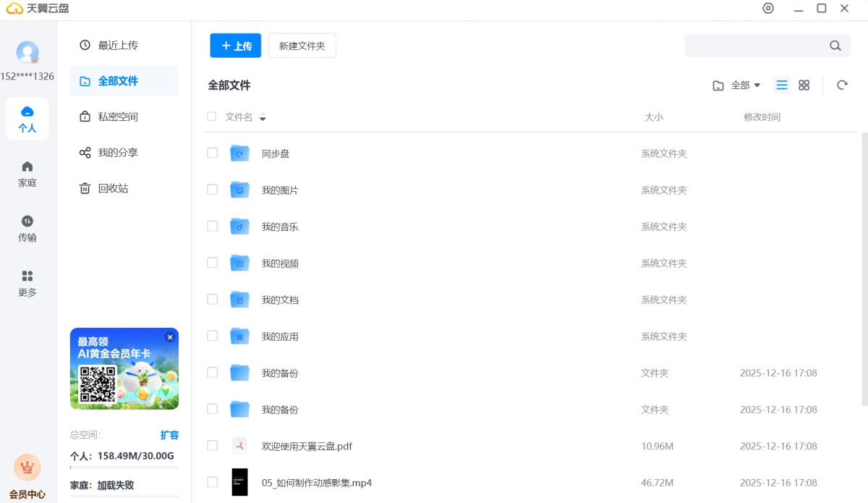This screenshot has height=503, width=868.
Task: Click the user avatar icon
Action: [27, 52]
